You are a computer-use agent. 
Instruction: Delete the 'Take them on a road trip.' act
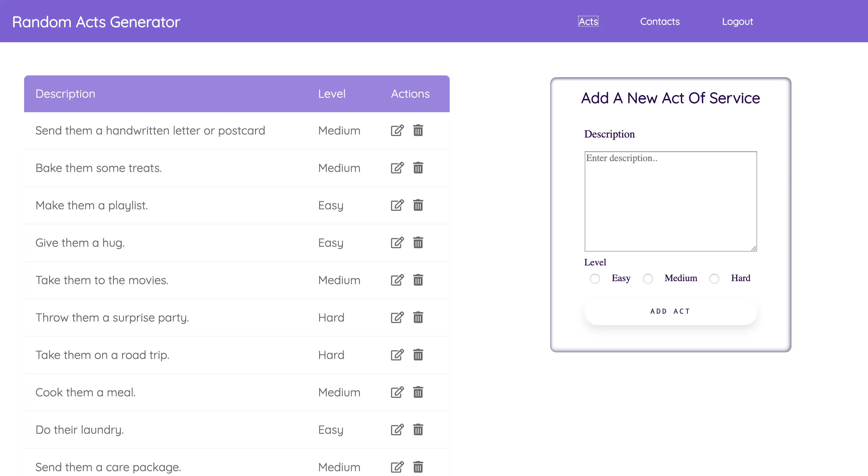click(418, 355)
